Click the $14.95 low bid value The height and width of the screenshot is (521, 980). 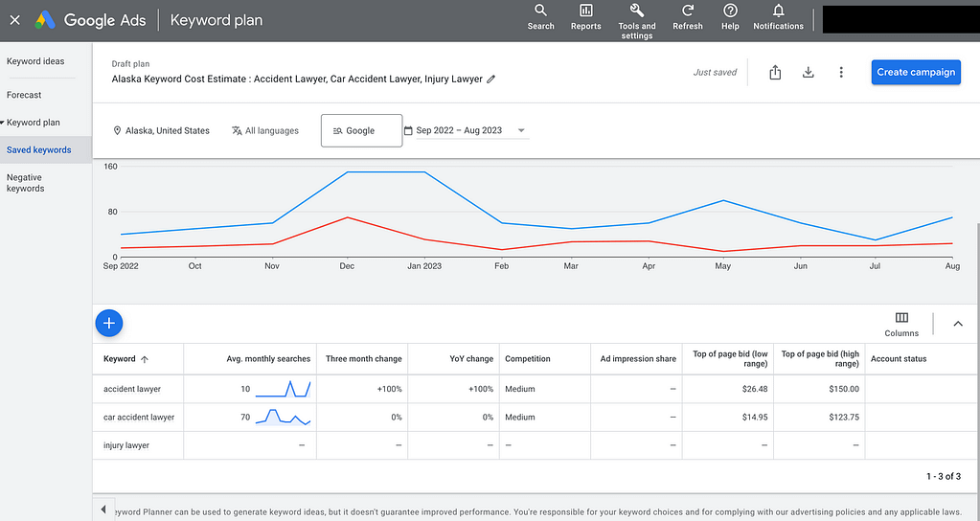(755, 418)
